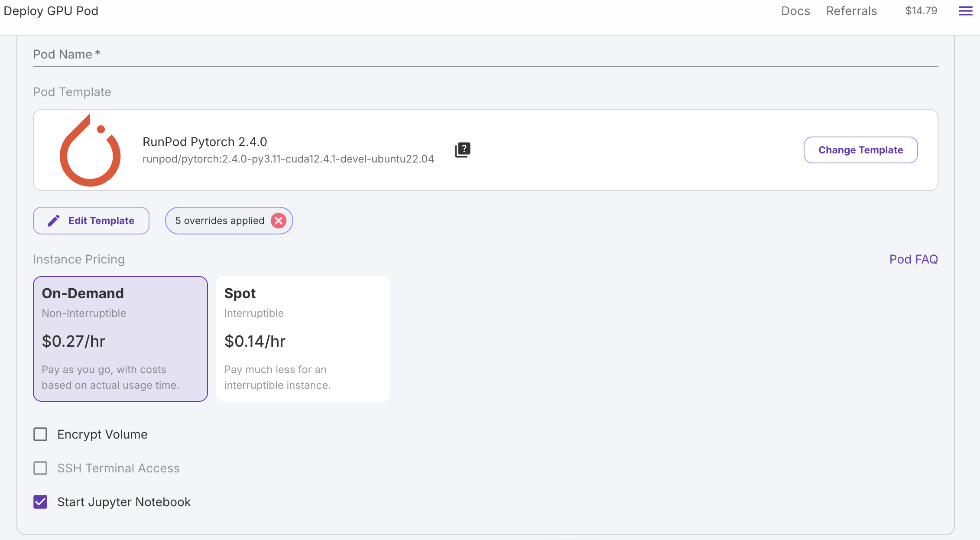Open the Referrals page
The height and width of the screenshot is (540, 980).
pos(851,11)
